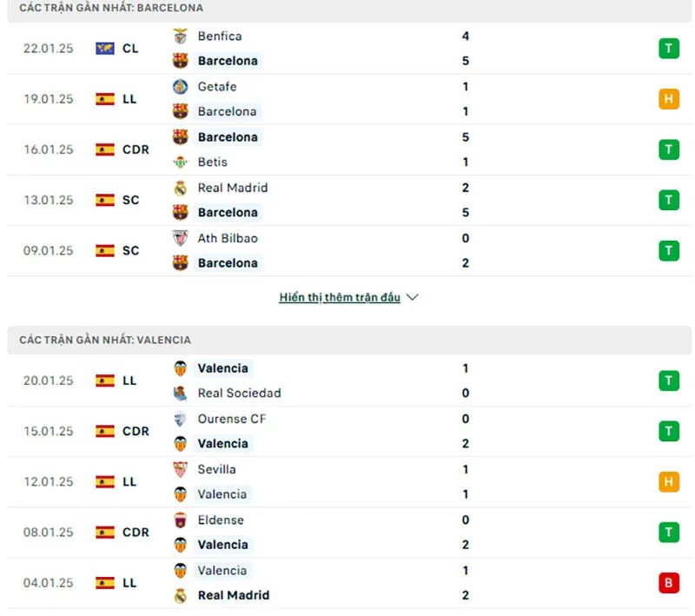
Task: Click the green T badge for the Benfica match
Action: tap(669, 49)
